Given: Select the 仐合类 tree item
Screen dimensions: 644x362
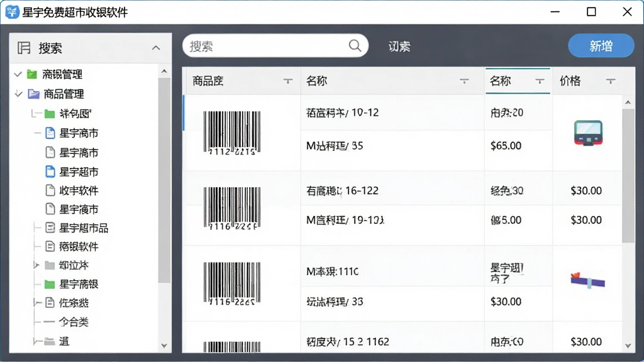Looking at the screenshot, I should coord(74,322).
